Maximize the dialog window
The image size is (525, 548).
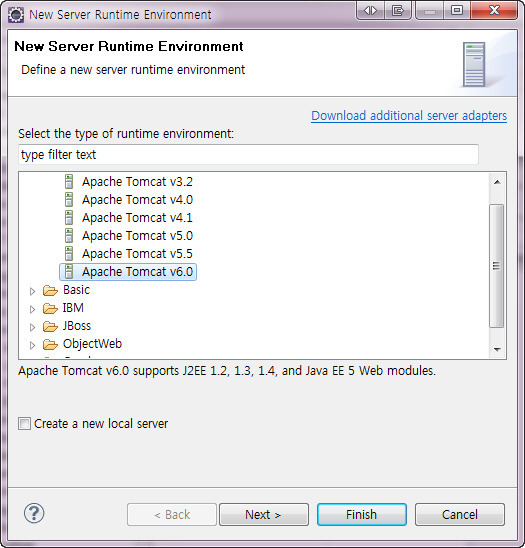point(457,10)
